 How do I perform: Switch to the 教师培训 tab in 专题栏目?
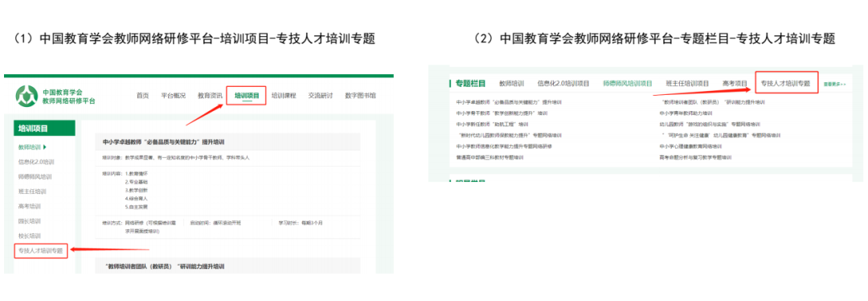[x=511, y=84]
